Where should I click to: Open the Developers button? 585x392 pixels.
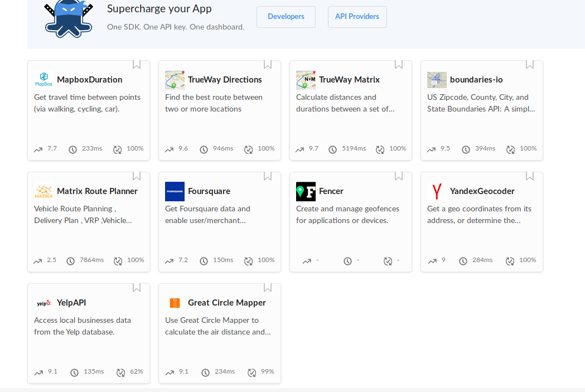tap(286, 17)
